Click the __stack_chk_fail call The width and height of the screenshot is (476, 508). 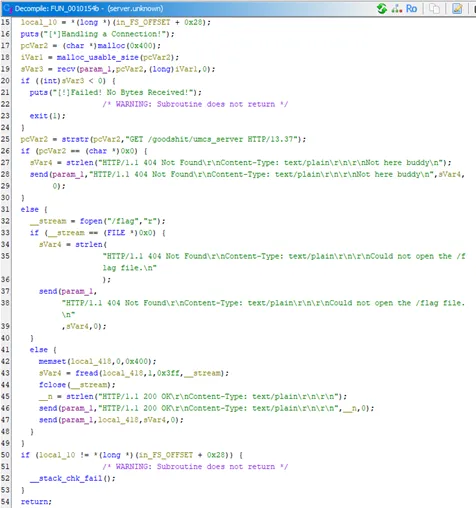67,478
